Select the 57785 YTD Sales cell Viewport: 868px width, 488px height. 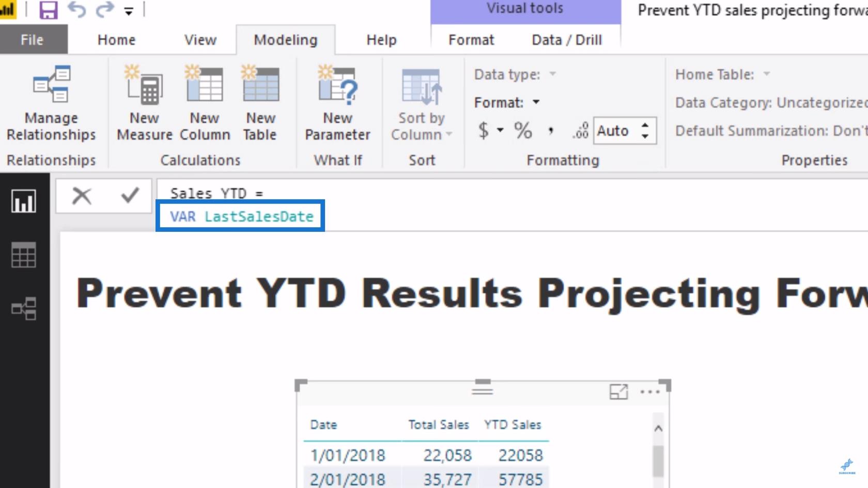(x=520, y=479)
